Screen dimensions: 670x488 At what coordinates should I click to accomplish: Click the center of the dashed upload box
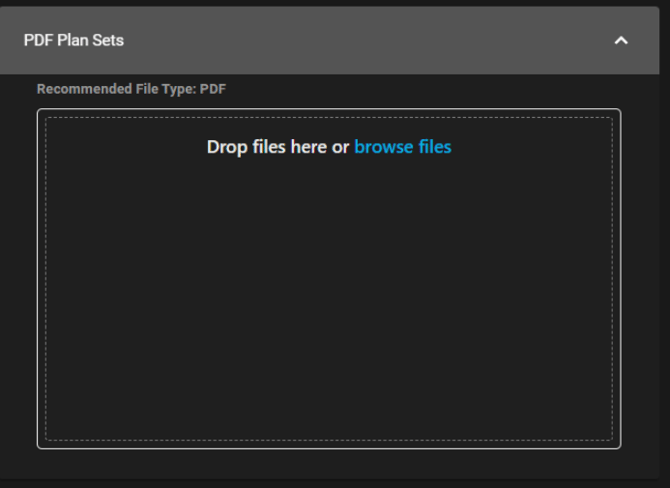[x=329, y=279]
